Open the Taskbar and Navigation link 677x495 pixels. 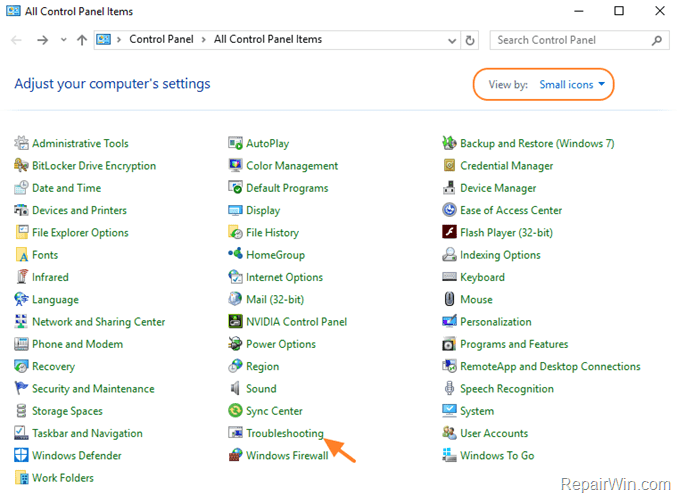pyautogui.click(x=87, y=433)
